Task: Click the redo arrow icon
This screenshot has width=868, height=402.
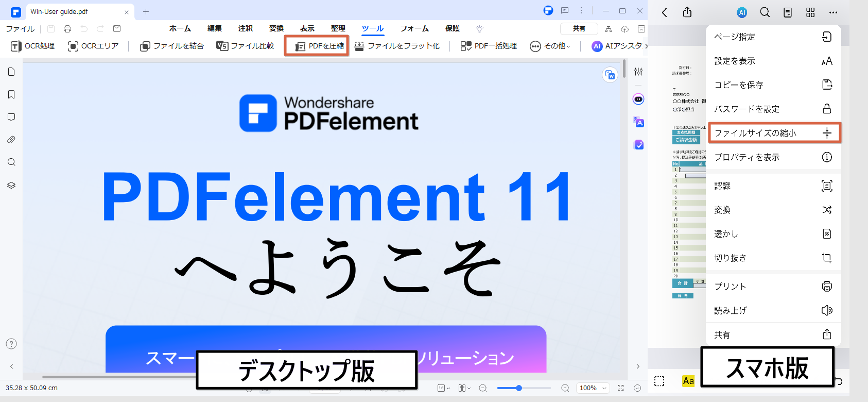Action: click(100, 29)
